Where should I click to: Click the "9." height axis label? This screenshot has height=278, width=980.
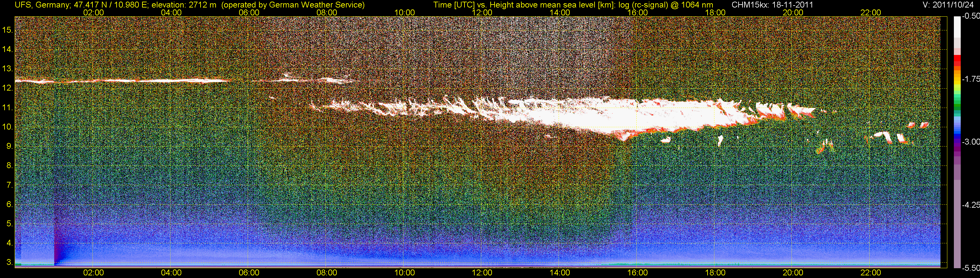(x=10, y=146)
